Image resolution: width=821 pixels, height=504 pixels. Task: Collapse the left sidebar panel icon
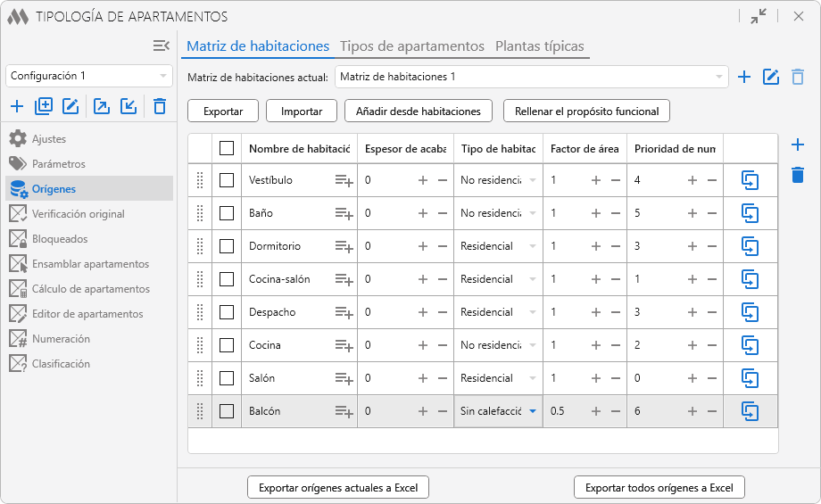(x=161, y=45)
